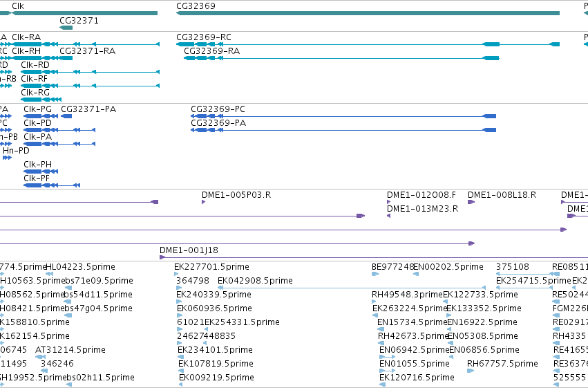Click EST bs02h11.5prime

coord(100,378)
